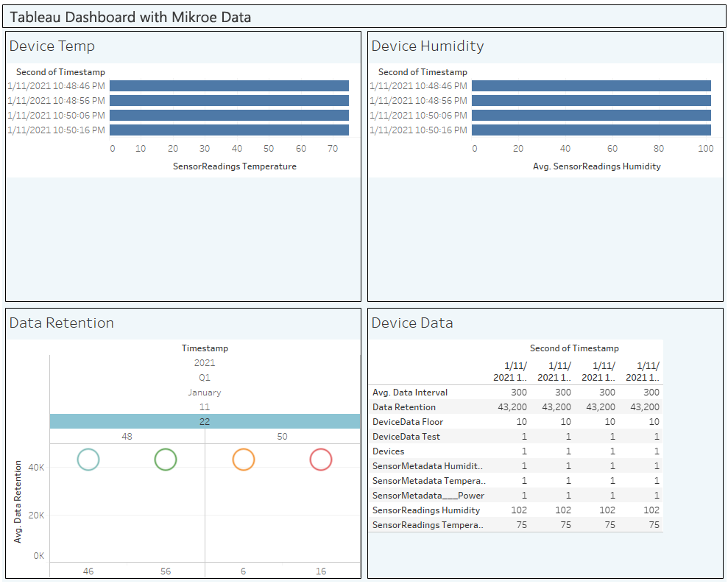728x584 pixels.
Task: Click 'SensorReadings Temperature' axis label
Action: click(x=235, y=166)
